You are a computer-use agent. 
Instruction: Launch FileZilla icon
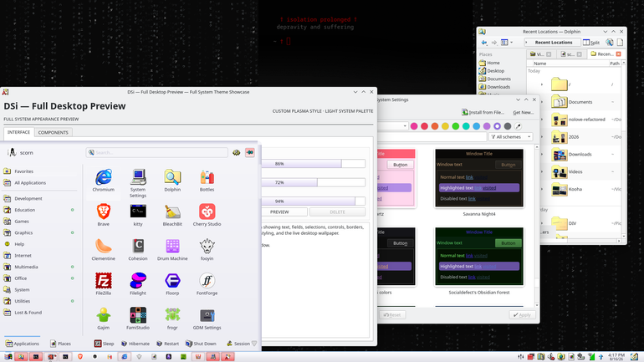point(103,284)
